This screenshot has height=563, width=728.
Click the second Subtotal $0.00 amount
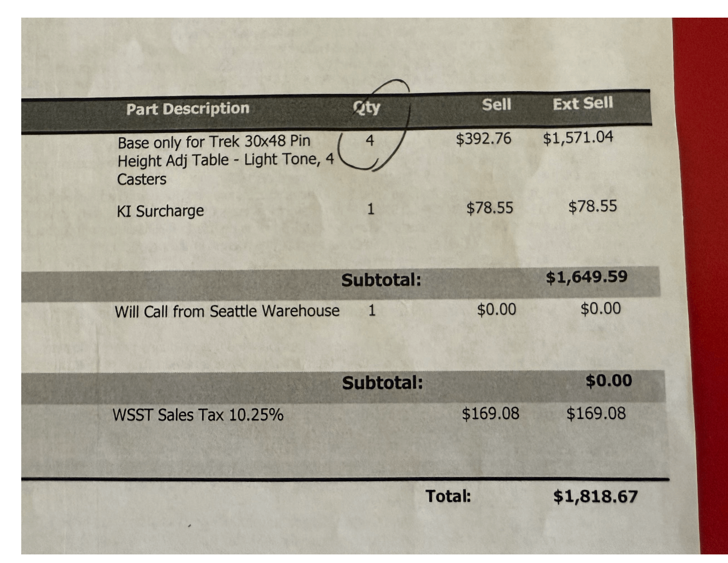click(609, 380)
